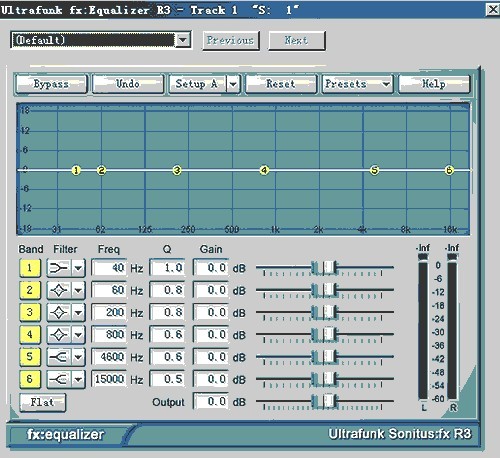Select node 1 on the EQ graph
The width and height of the screenshot is (500, 458).
(x=76, y=170)
